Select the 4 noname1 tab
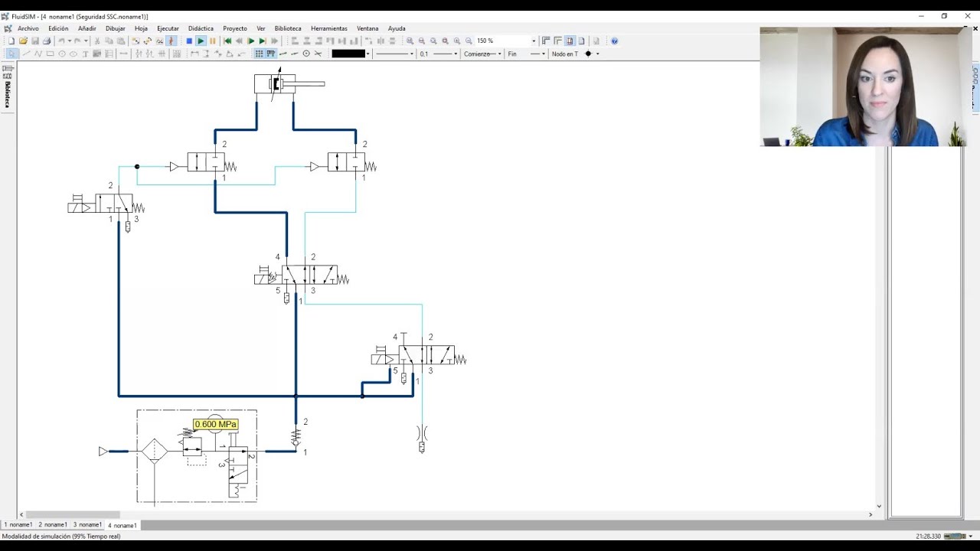980x551 pixels. point(122,525)
